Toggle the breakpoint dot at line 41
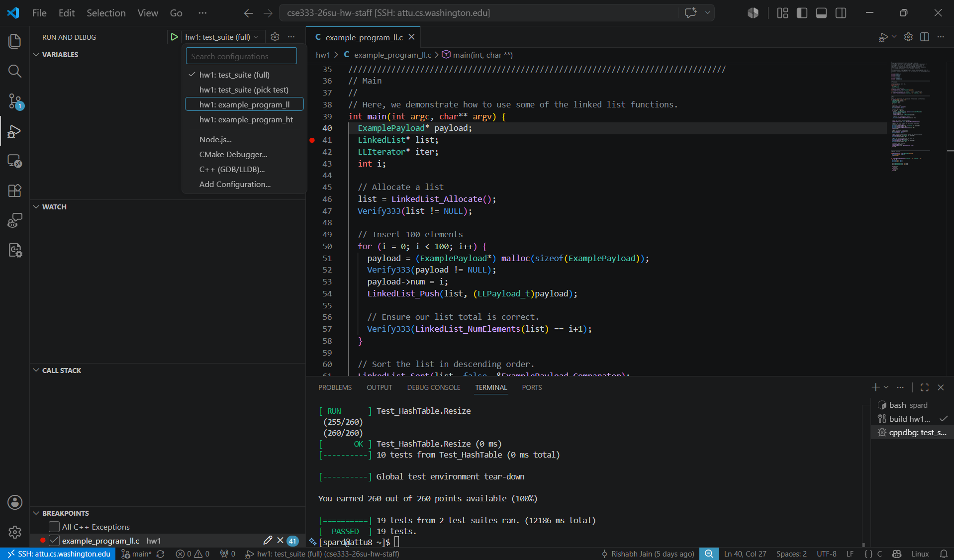This screenshot has width=954, height=560. coord(312,140)
